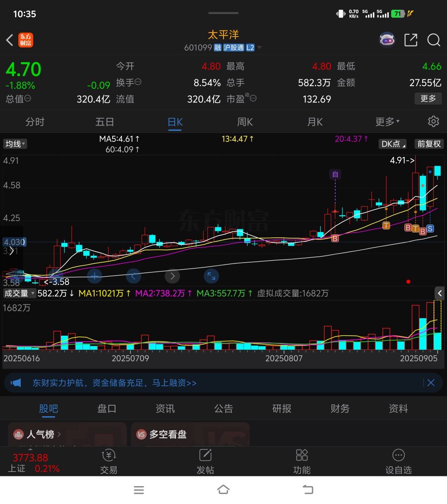The height and width of the screenshot is (504, 447).
Task: Tap the 沪股通 tag
Action: (234, 48)
